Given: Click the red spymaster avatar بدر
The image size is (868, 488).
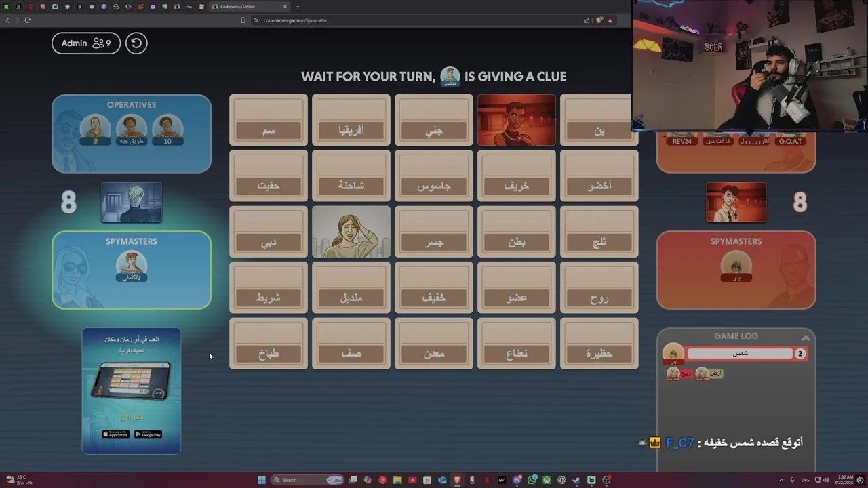Looking at the screenshot, I should [736, 266].
